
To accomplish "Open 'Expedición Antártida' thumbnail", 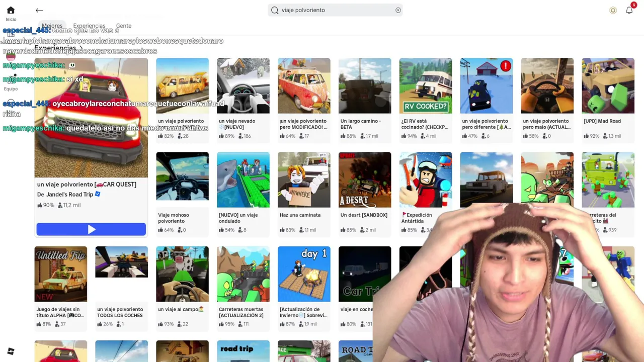I will tap(426, 179).
